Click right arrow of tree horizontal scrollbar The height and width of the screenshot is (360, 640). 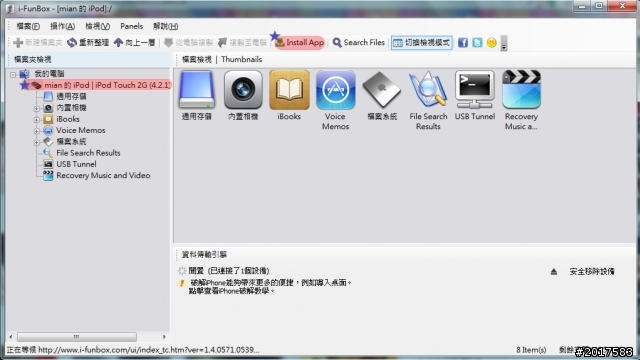click(x=164, y=337)
